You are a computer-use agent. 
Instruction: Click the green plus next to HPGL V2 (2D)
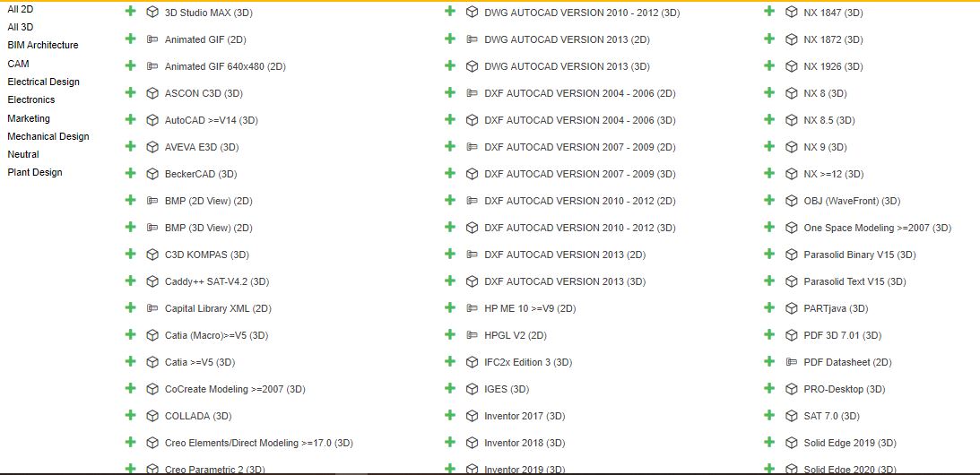tap(449, 333)
